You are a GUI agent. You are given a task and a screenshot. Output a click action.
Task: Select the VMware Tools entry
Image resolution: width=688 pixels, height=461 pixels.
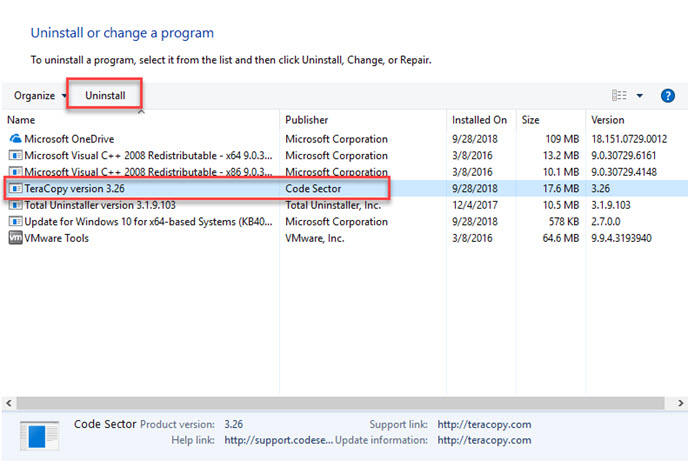[56, 238]
